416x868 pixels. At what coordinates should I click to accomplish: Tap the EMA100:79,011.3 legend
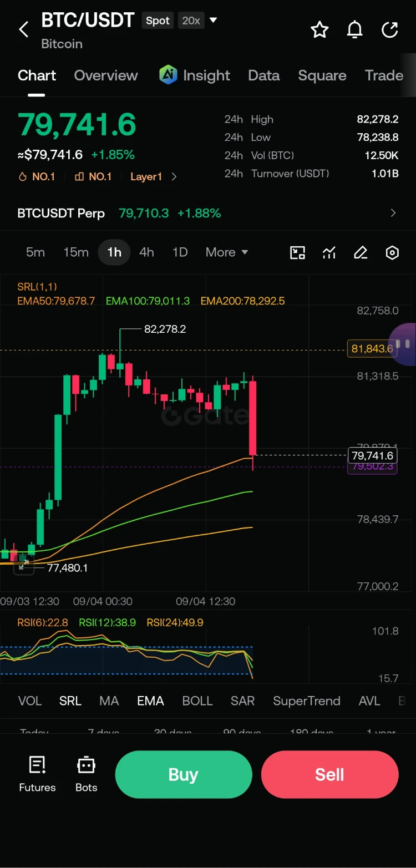click(148, 301)
